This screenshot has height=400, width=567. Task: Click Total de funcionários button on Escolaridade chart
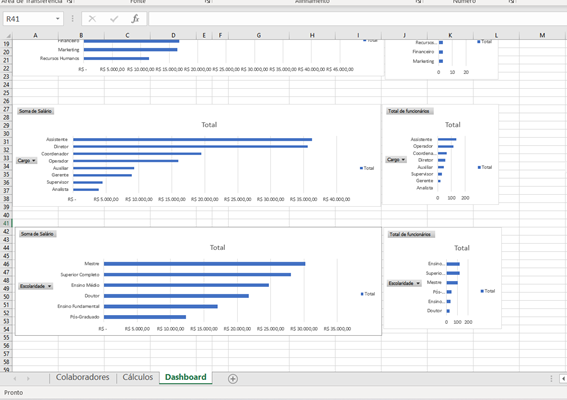click(x=410, y=234)
